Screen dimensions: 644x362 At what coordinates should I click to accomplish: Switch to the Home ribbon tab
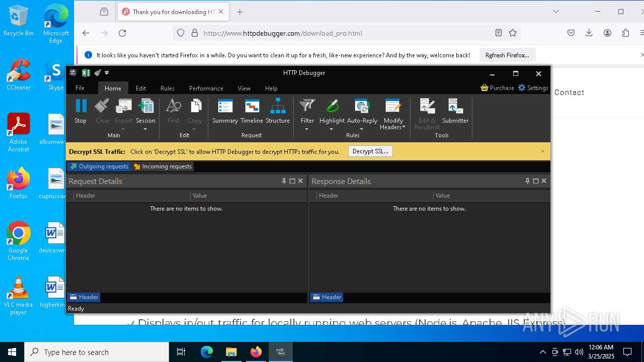coord(113,88)
